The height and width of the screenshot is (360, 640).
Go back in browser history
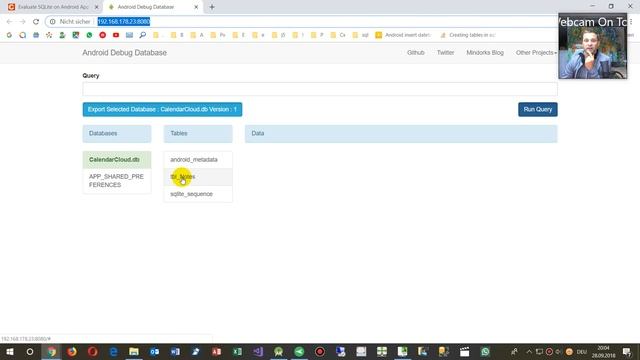click(x=9, y=22)
